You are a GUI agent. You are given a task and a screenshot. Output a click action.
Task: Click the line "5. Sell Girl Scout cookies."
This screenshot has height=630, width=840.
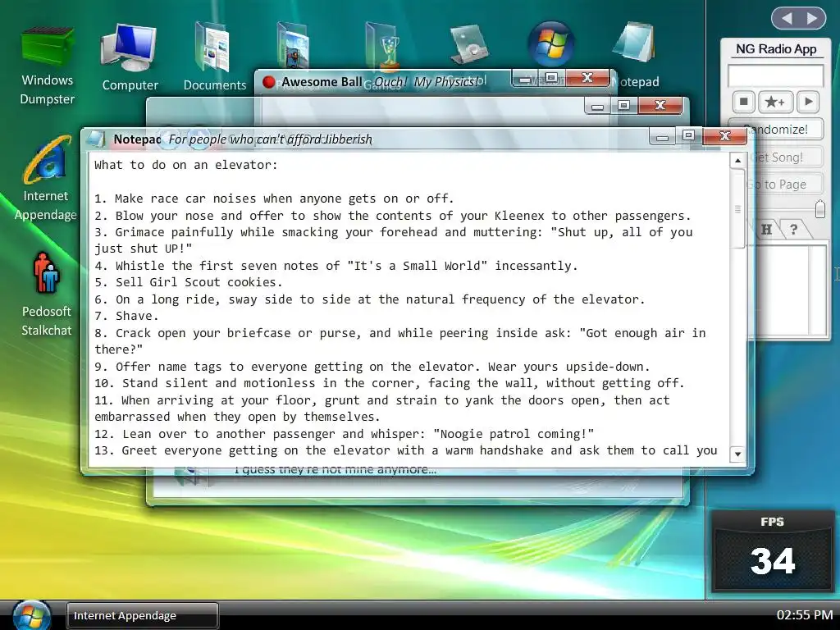point(188,282)
